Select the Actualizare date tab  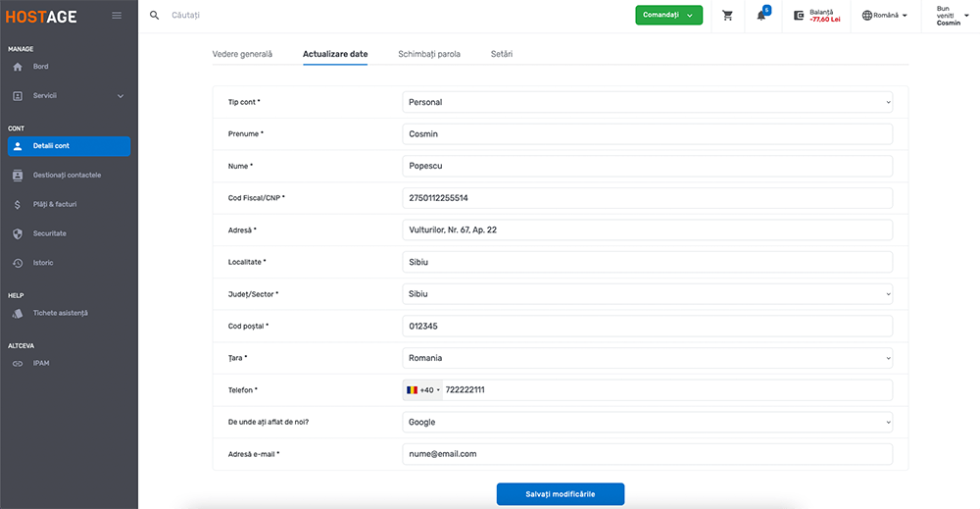(335, 54)
